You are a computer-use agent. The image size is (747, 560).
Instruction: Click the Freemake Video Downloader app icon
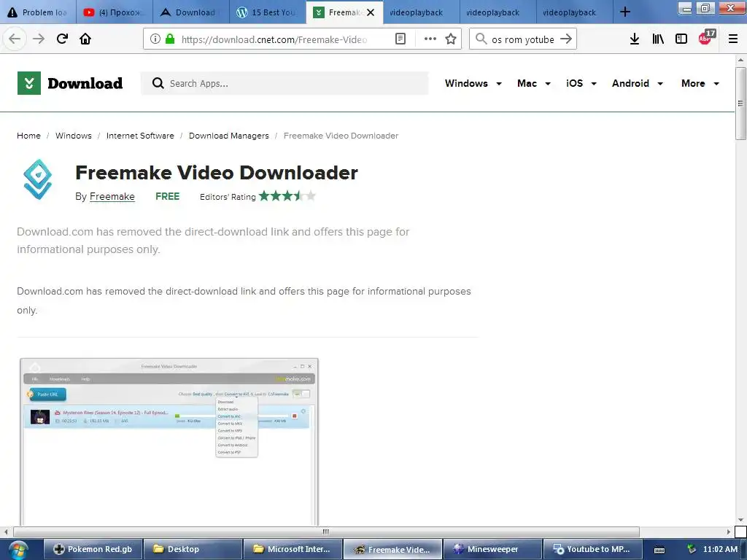tap(38, 179)
